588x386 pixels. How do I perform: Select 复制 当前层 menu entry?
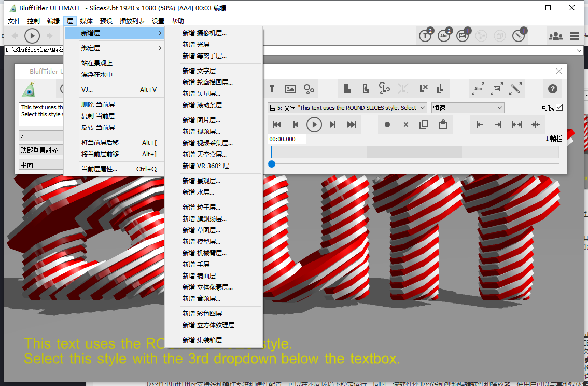pyautogui.click(x=115, y=116)
